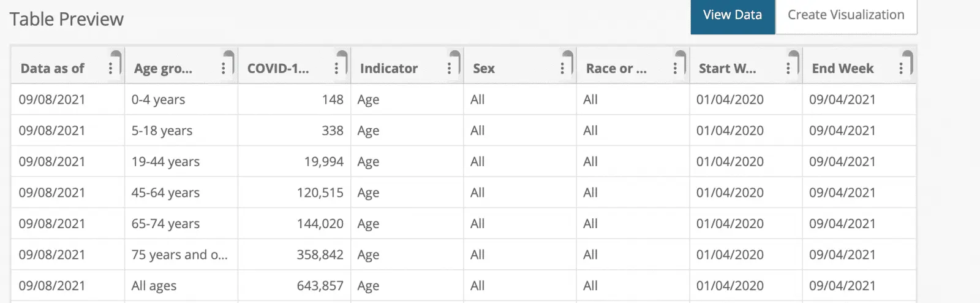Open the End Week column options menu

[901, 68]
